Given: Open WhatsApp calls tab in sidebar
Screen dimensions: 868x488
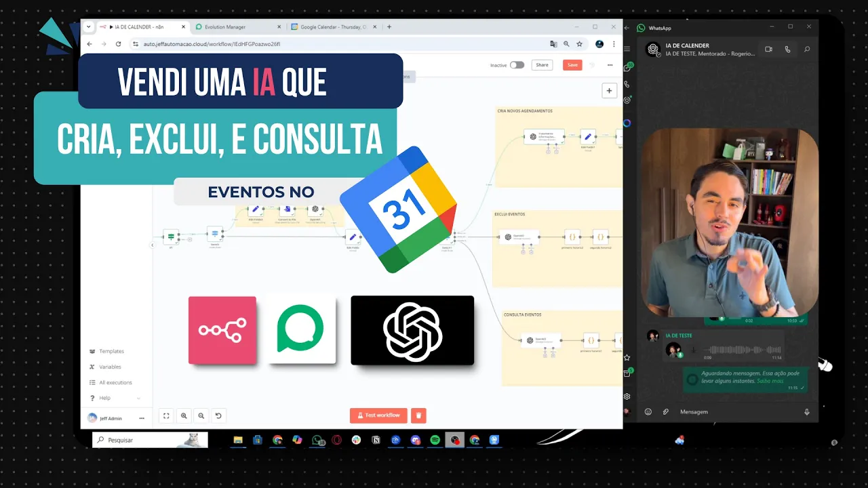Looking at the screenshot, I should tap(627, 84).
